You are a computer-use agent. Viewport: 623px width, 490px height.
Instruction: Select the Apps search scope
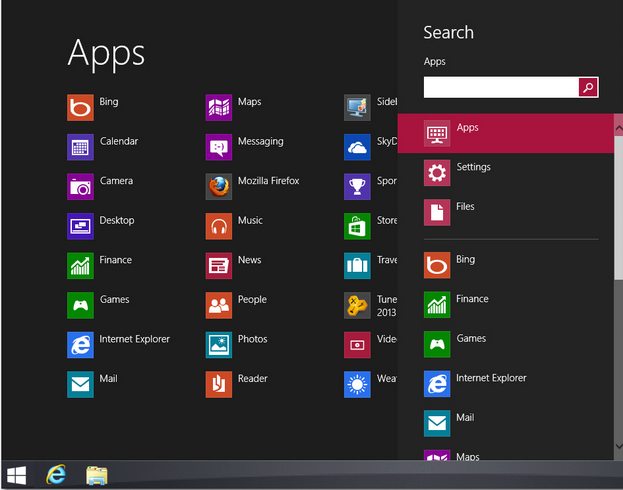click(506, 134)
